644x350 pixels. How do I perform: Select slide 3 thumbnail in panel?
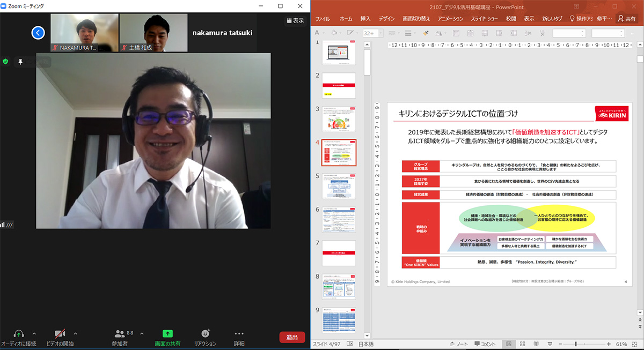point(339,119)
